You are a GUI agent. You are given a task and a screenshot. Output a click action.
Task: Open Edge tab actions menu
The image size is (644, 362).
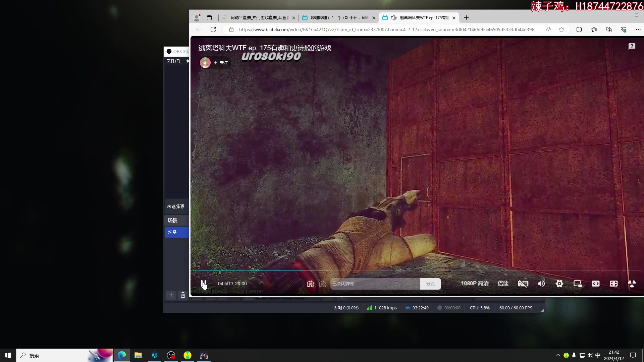(x=209, y=18)
